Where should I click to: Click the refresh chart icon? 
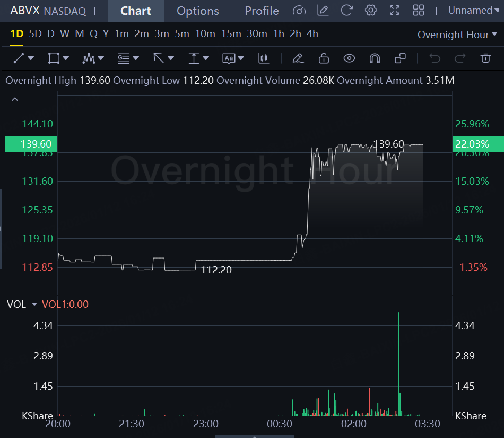point(346,10)
